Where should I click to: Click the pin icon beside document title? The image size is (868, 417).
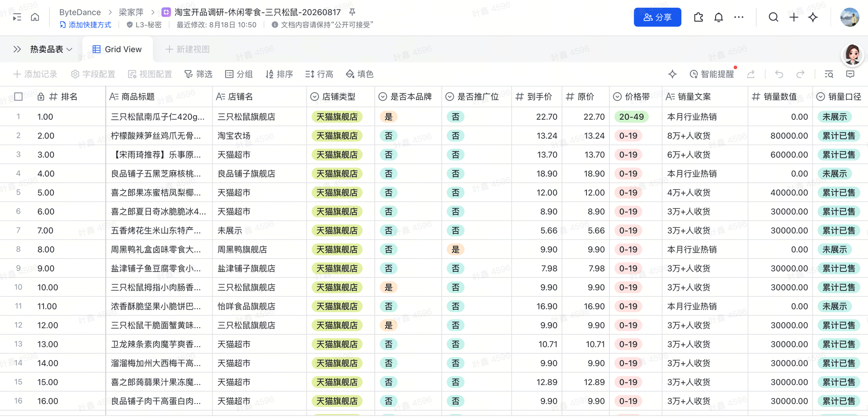[x=352, y=12]
